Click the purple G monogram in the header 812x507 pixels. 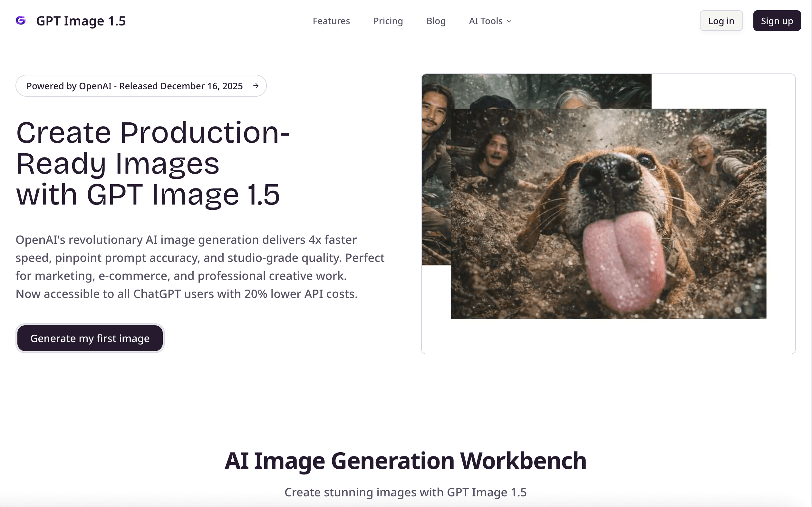coord(21,21)
